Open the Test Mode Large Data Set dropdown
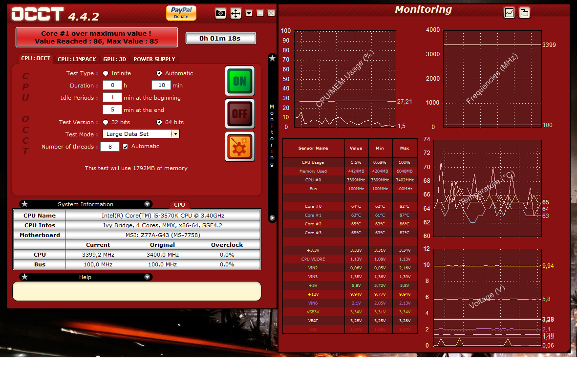577x392 pixels. pos(141,134)
